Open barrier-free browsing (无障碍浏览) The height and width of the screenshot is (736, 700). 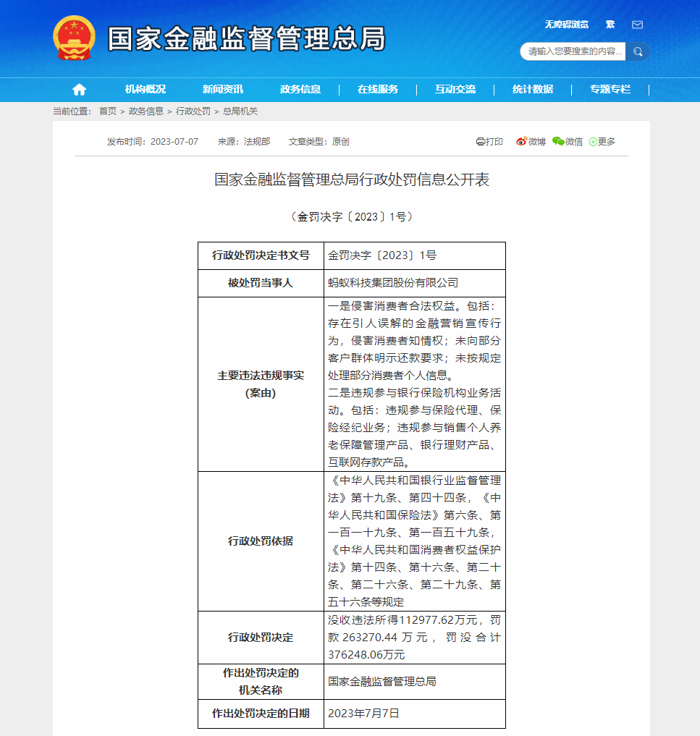click(567, 25)
